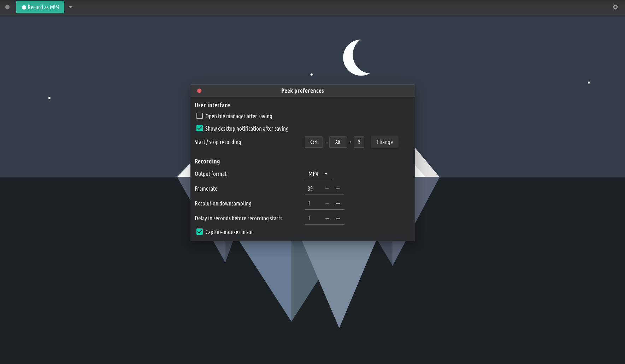Viewport: 625px width, 364px height.
Task: Decrease recording start delay
Action: click(x=327, y=219)
